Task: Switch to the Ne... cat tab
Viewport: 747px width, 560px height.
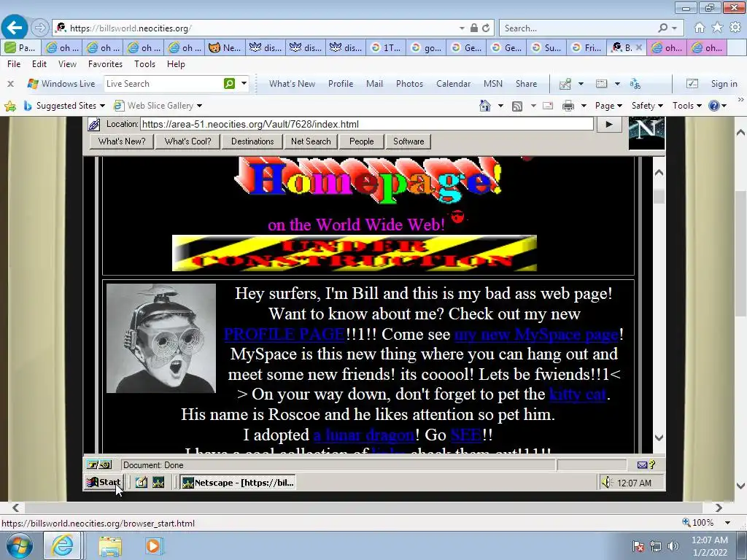Action: 225,47
